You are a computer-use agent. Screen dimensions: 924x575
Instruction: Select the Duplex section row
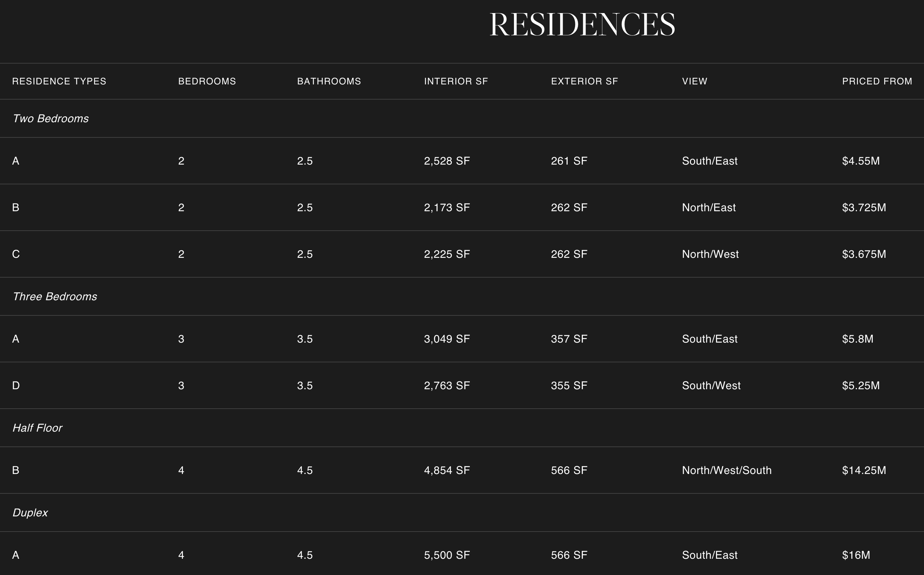pos(30,513)
